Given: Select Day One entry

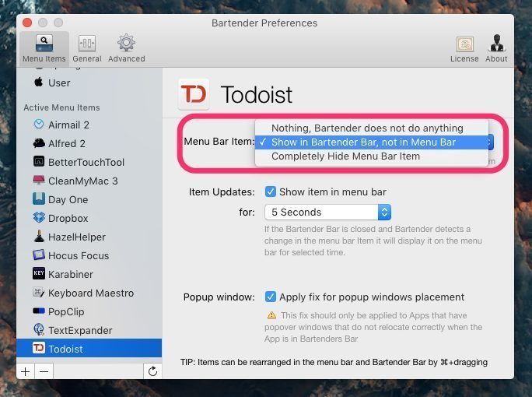Looking at the screenshot, I should 89,199.
